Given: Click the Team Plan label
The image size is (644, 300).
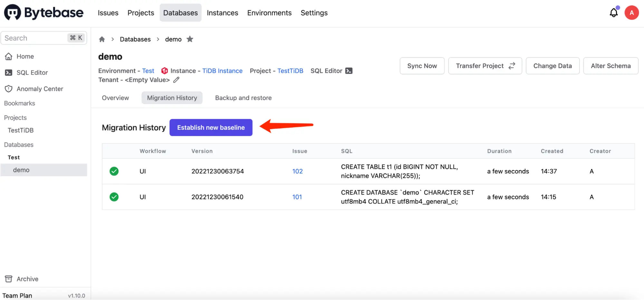Looking at the screenshot, I should tap(17, 295).
